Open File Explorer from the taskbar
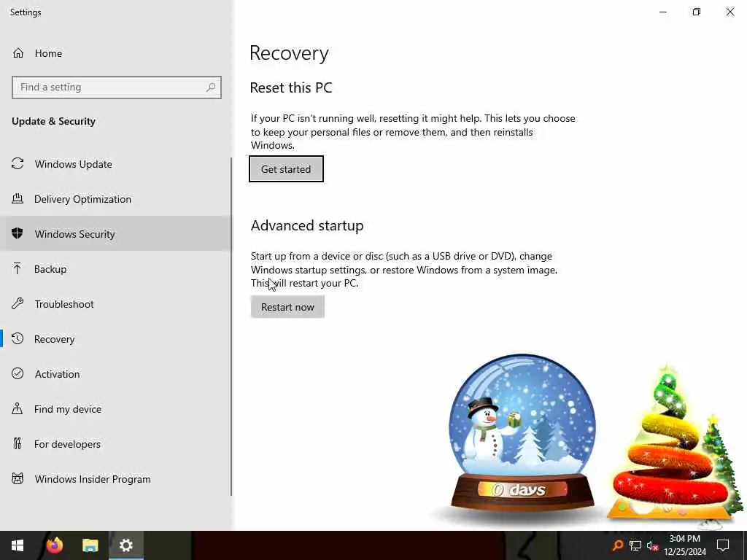 90,545
